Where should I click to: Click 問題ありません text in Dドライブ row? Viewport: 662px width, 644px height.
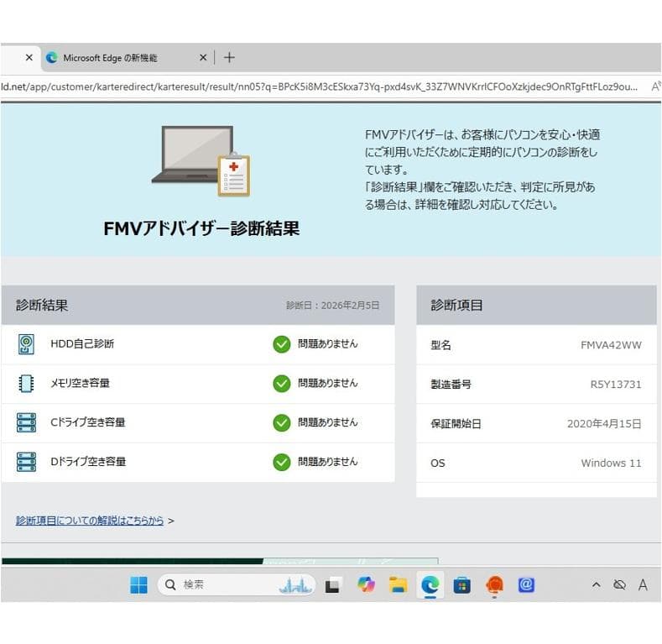tap(327, 462)
